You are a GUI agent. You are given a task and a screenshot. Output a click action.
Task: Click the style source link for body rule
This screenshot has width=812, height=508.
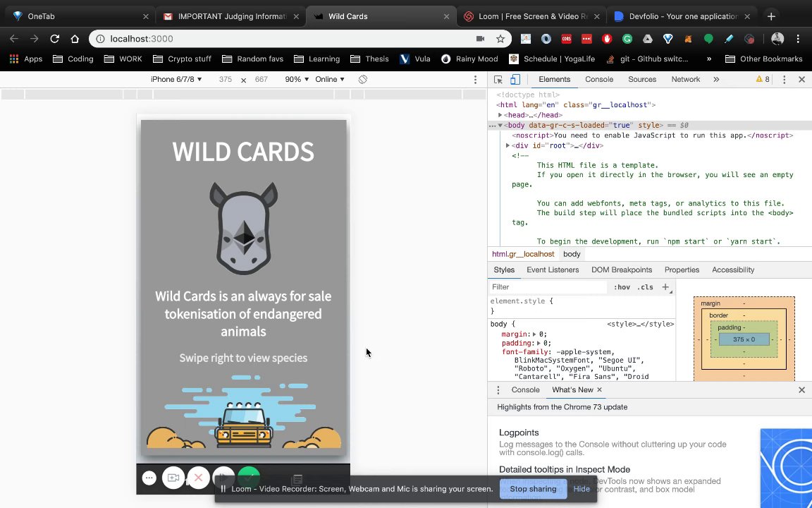click(x=640, y=324)
